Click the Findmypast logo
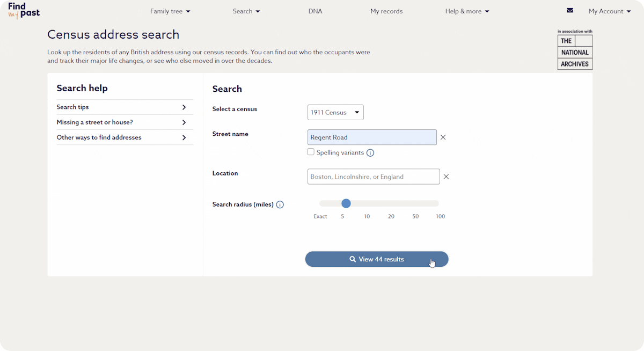The image size is (644, 351). (x=24, y=11)
